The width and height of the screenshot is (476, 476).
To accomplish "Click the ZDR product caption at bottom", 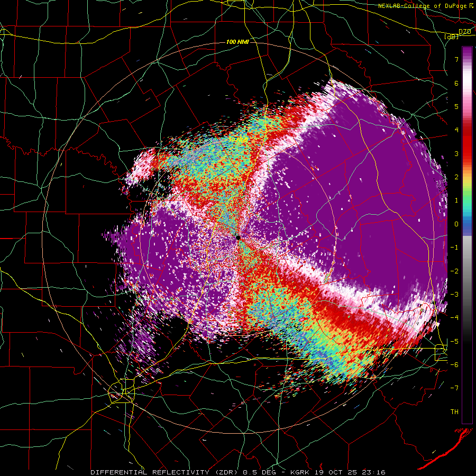I will click(238, 472).
